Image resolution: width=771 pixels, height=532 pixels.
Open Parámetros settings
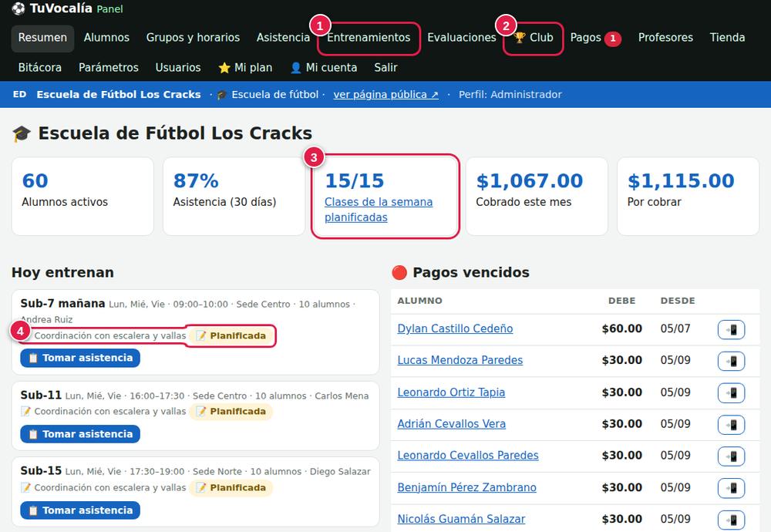coord(109,67)
